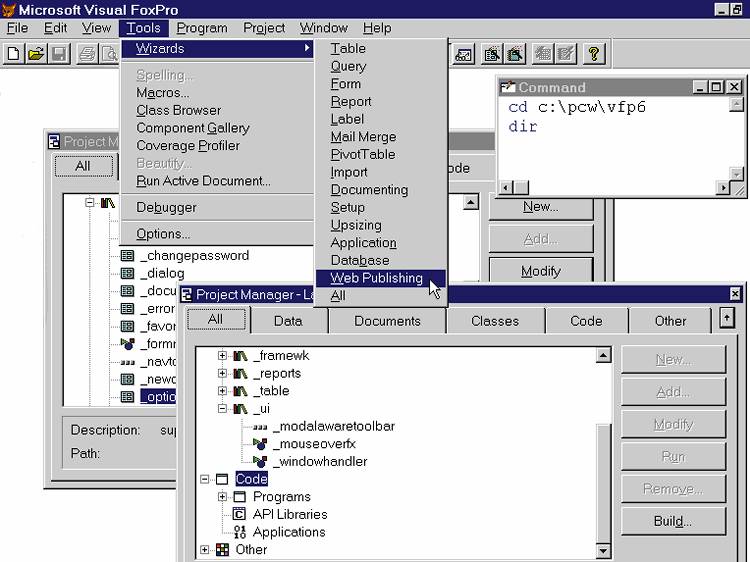This screenshot has height=562, width=750.
Task: Switch to the Data tab
Action: pos(288,321)
